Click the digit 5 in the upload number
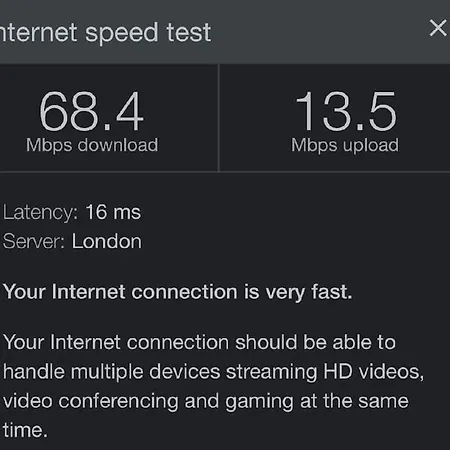 click(383, 111)
